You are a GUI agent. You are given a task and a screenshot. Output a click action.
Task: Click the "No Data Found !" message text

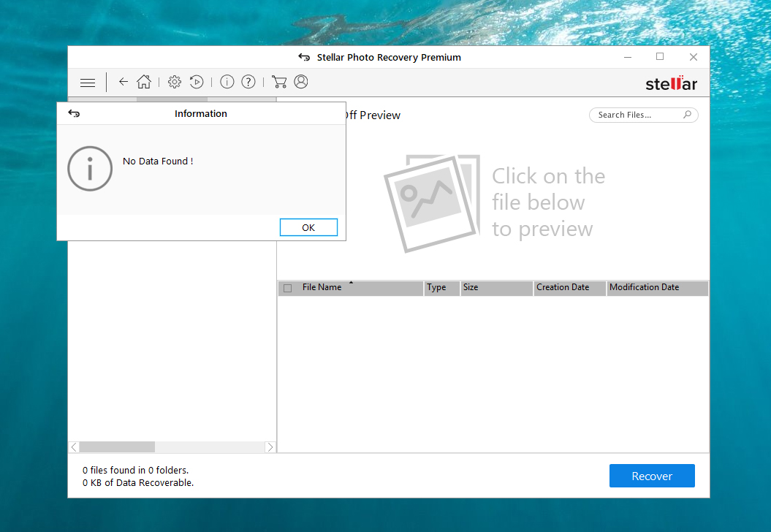(x=158, y=161)
